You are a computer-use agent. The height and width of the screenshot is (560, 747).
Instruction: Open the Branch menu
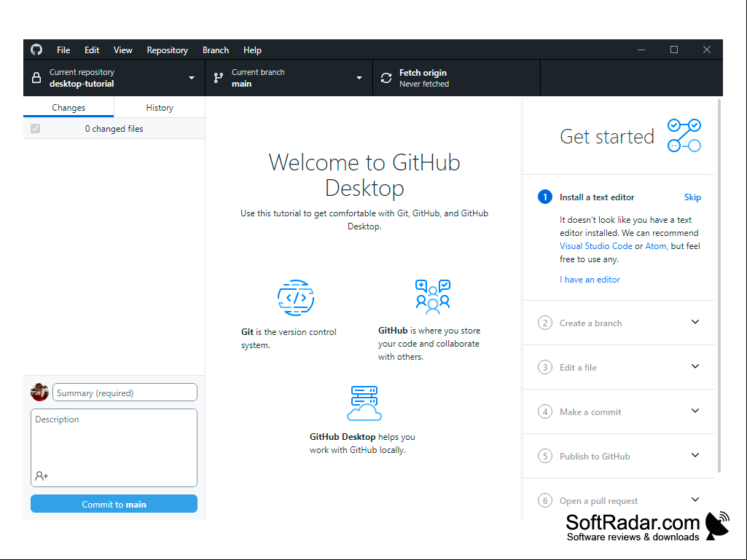(x=216, y=50)
